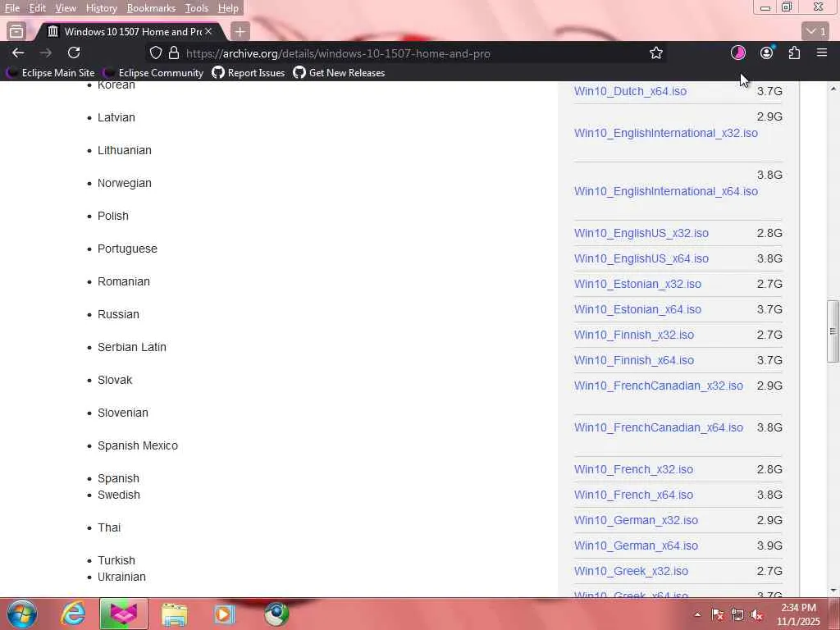Open the account profile icon

tap(767, 52)
